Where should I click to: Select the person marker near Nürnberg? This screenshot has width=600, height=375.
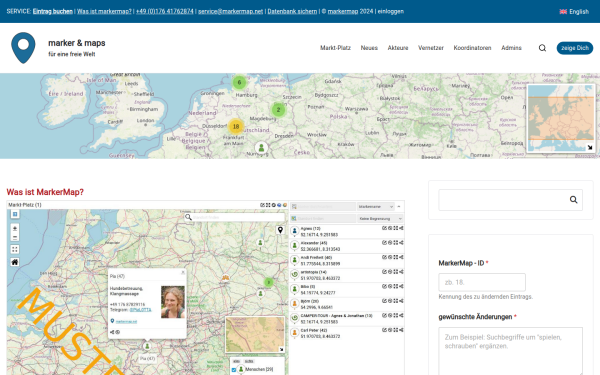[261, 148]
